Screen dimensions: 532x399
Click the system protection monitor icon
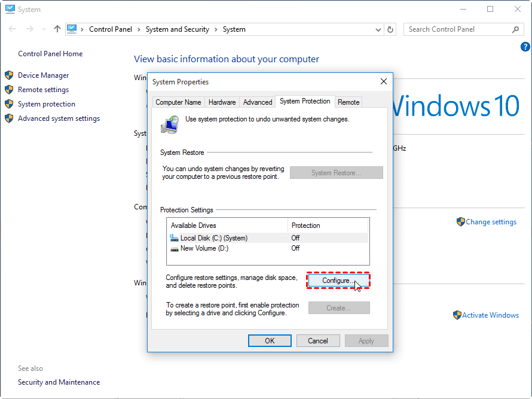[x=170, y=124]
